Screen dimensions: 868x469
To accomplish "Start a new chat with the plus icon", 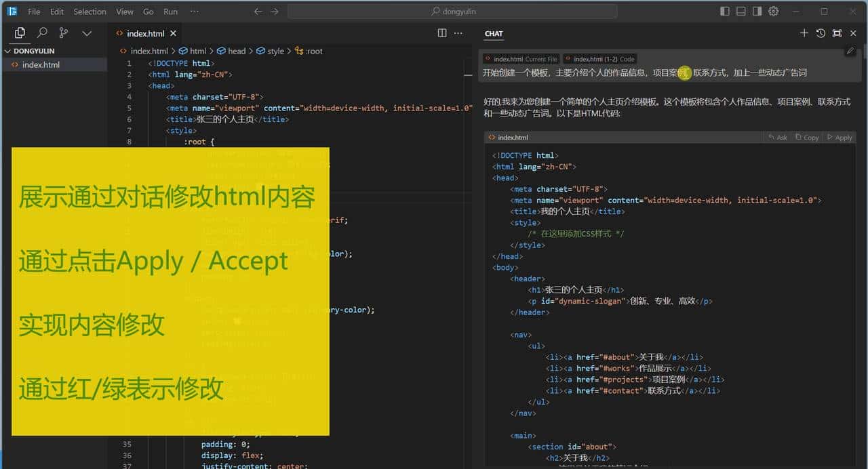I will (804, 33).
